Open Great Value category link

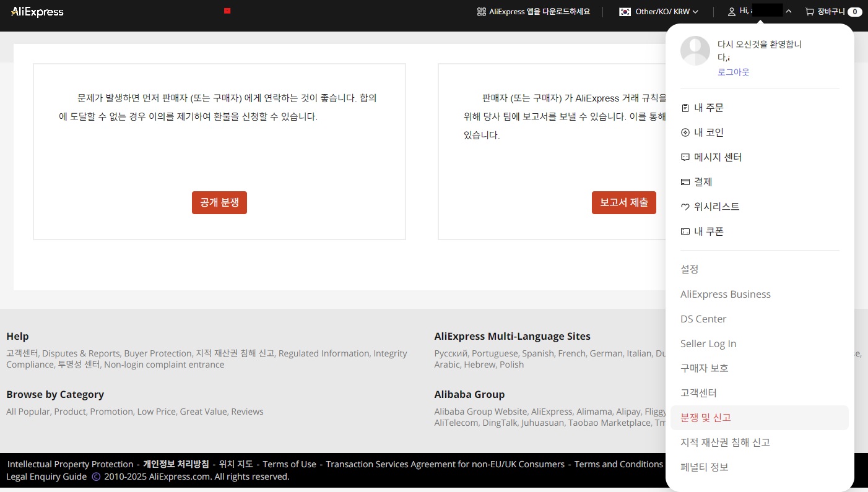click(x=204, y=412)
